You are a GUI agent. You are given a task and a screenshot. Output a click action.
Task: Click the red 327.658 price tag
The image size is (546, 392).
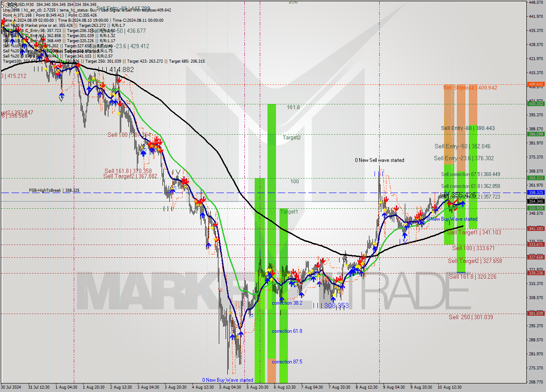[536, 257]
